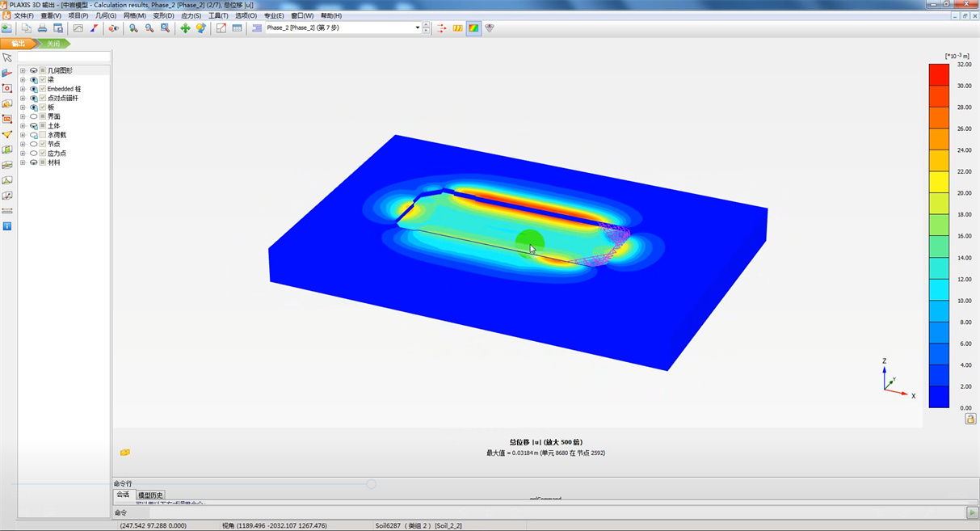Expand the 材料 tree node
This screenshot has width=980, height=531.
pyautogui.click(x=23, y=162)
